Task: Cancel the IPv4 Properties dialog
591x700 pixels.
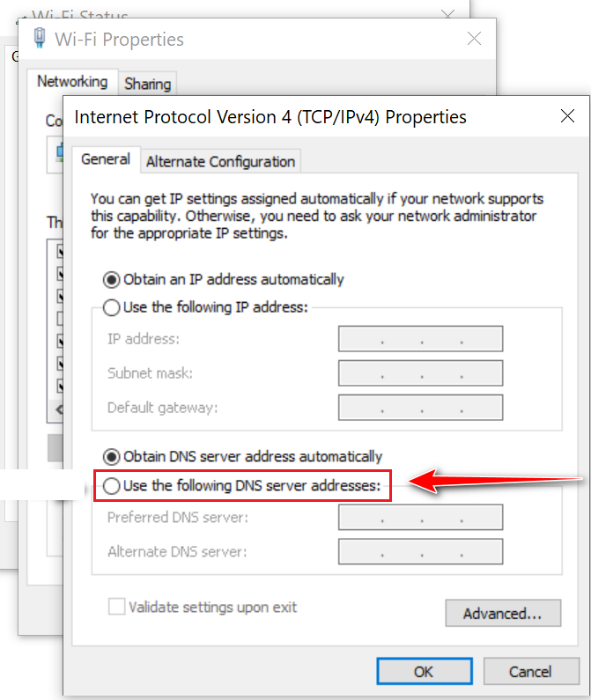Action: click(530, 672)
